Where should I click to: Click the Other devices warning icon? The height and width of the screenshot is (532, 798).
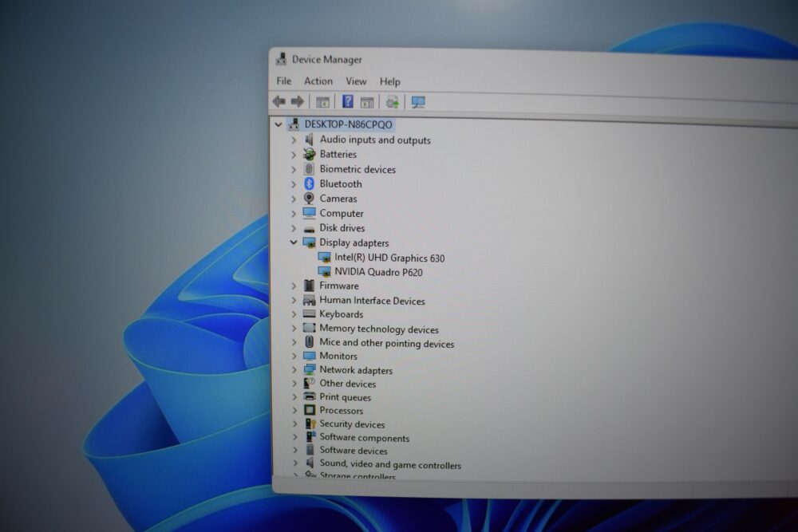[309, 383]
